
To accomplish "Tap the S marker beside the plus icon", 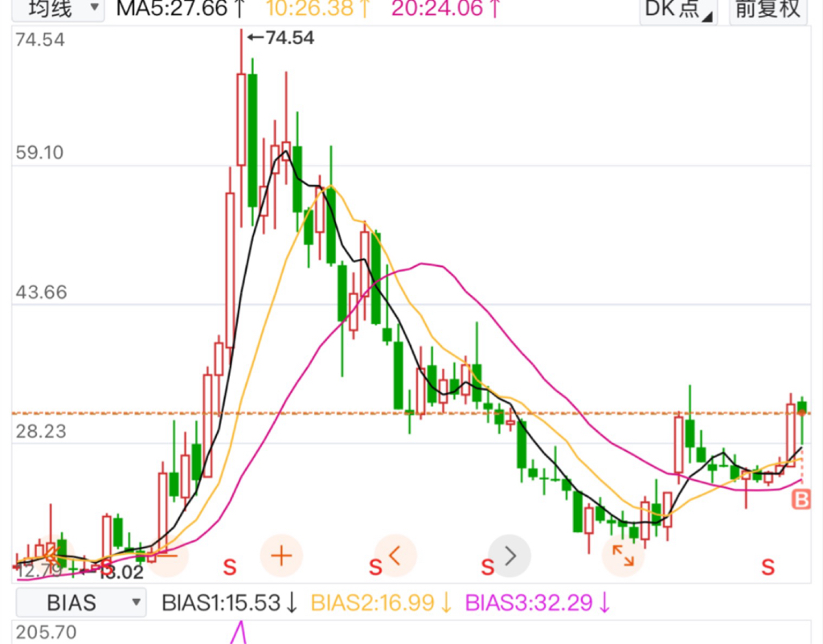I will (x=230, y=568).
